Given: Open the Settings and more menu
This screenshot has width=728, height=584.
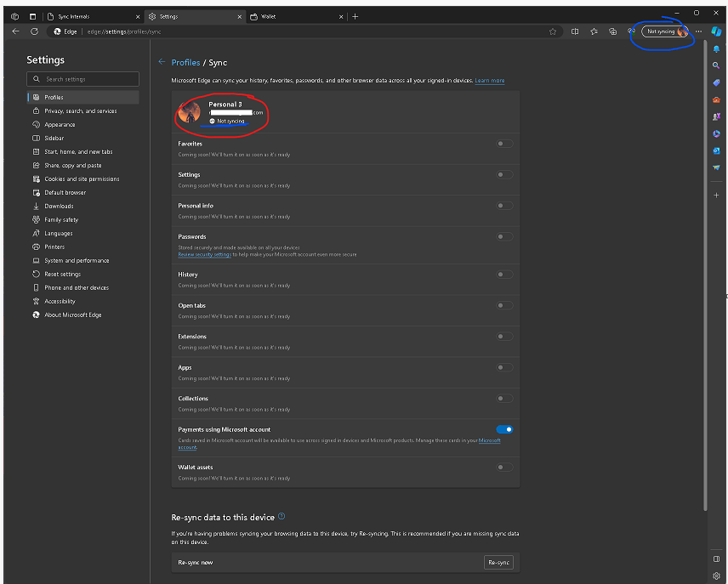Looking at the screenshot, I should 699,31.
